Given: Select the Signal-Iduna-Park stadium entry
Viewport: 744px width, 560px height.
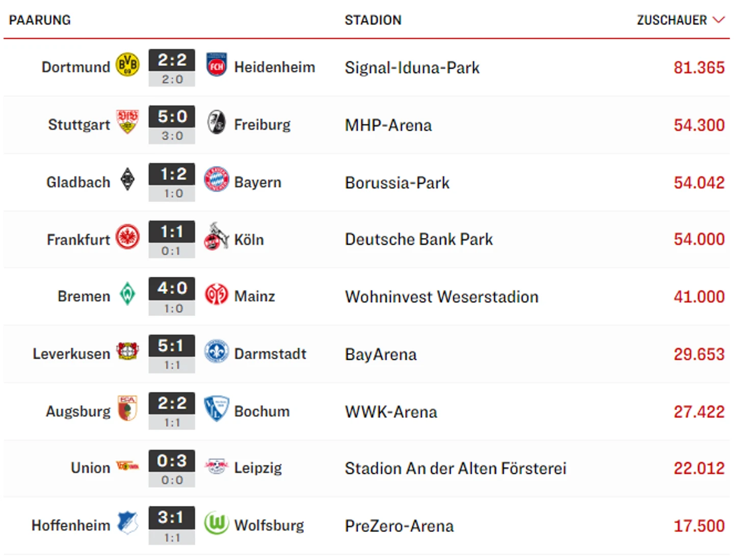Looking at the screenshot, I should [412, 67].
